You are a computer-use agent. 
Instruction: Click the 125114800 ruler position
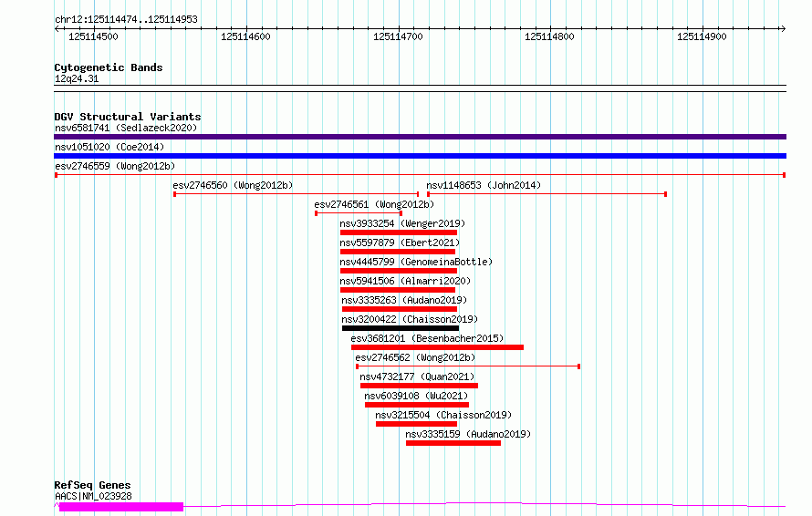coord(549,36)
